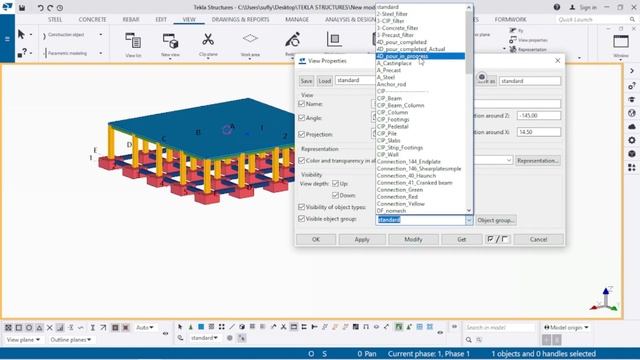Click the blue-highlighted select parts icon
Viewport: 640px width, 360px height.
tap(201, 327)
